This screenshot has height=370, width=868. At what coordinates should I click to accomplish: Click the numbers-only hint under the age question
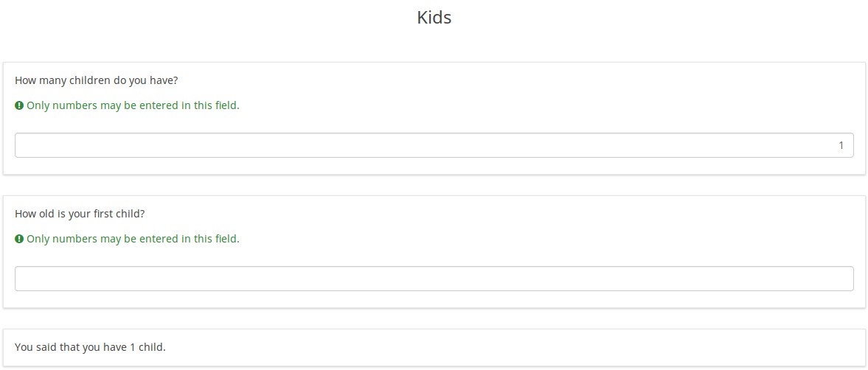133,239
